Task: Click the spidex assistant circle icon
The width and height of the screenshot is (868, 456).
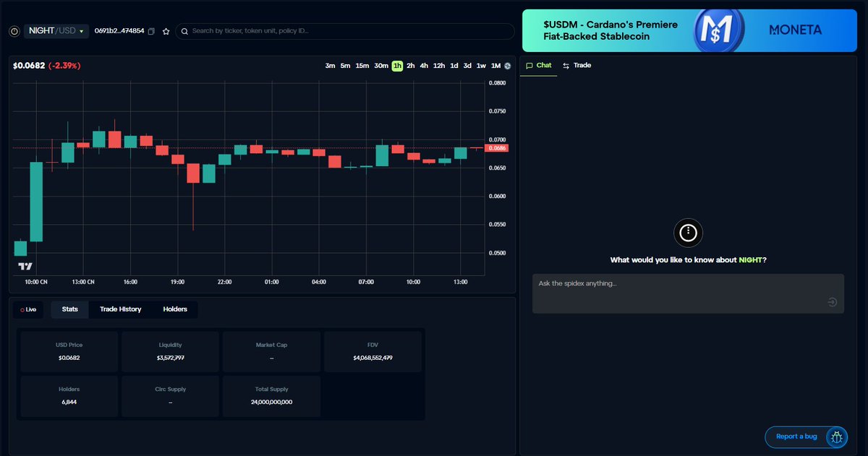Action: pyautogui.click(x=689, y=233)
